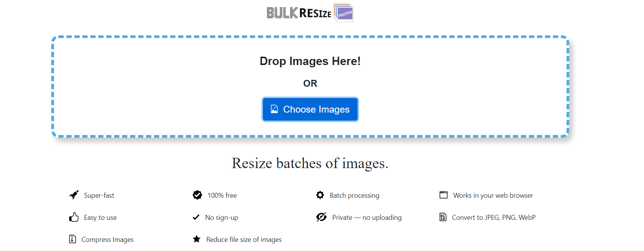Click the crossed-eye icon near Private — no uploading
Viewport: 644px width, 251px height.
coord(321,217)
